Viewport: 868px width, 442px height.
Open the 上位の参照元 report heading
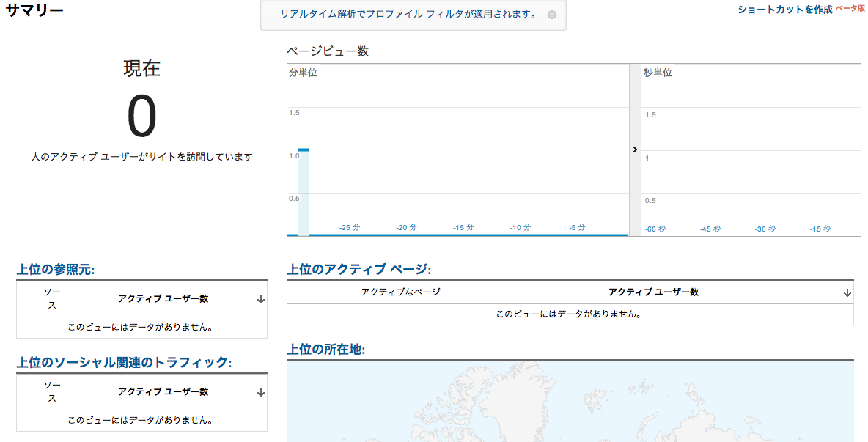click(56, 270)
